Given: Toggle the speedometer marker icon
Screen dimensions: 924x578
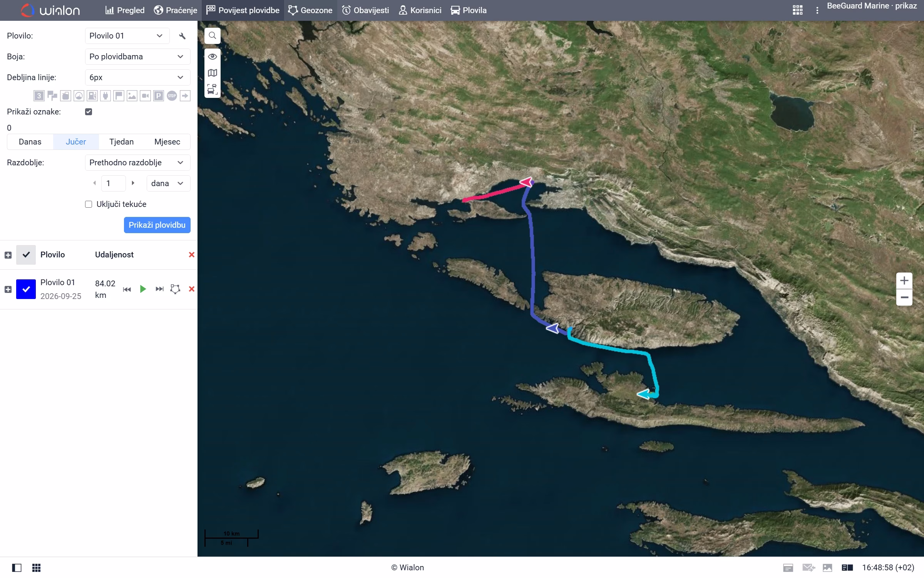Looking at the screenshot, I should click(79, 96).
